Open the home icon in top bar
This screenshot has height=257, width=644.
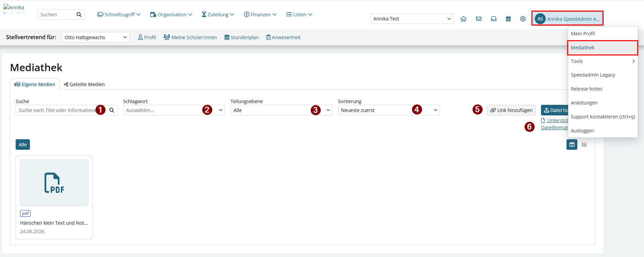click(463, 19)
